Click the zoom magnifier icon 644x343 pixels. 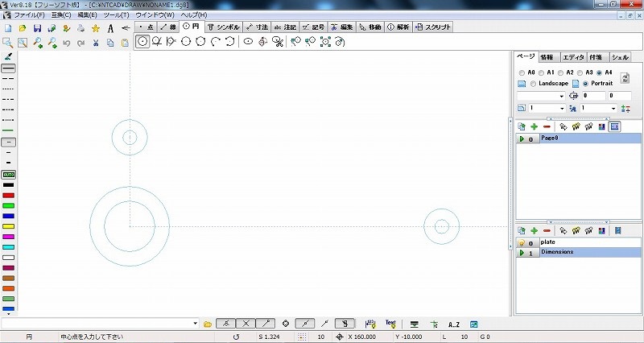coord(7,42)
